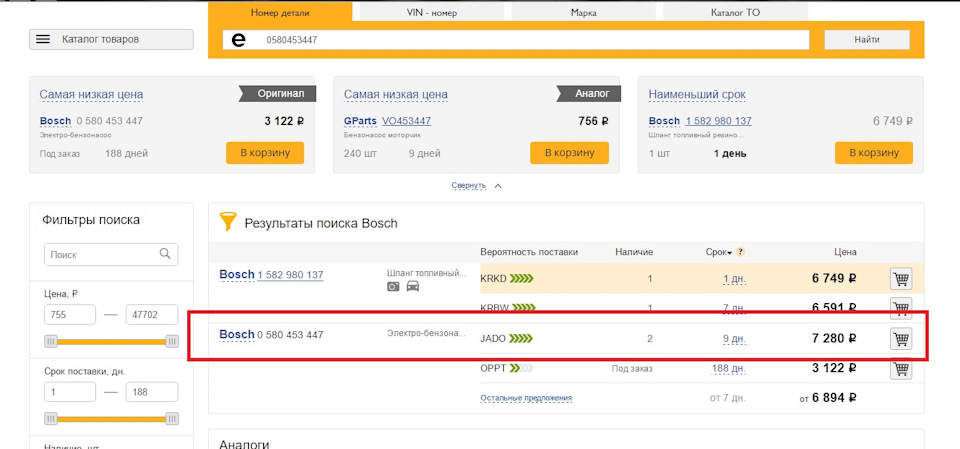Open Каталог товаров menu
The image size is (960, 449).
[111, 39]
